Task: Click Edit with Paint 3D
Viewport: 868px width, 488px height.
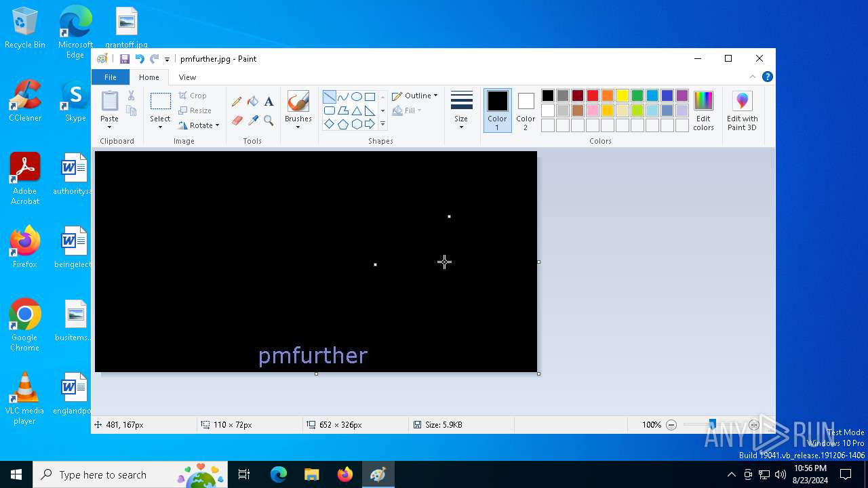Action: [x=742, y=111]
